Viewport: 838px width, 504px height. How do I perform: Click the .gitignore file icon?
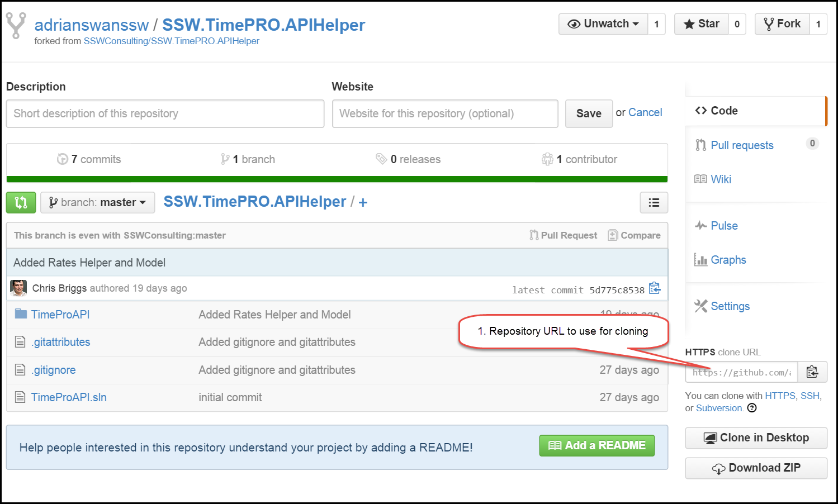(x=20, y=369)
